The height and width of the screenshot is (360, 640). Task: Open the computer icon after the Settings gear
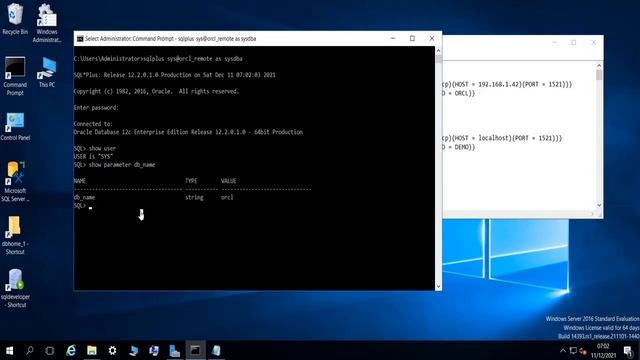click(x=133, y=351)
